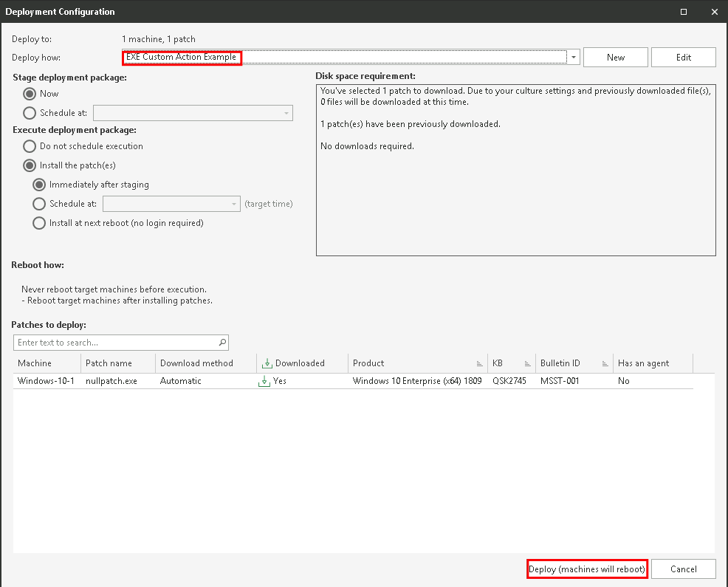Select Schedule at under Stage deployment package

coord(28,113)
